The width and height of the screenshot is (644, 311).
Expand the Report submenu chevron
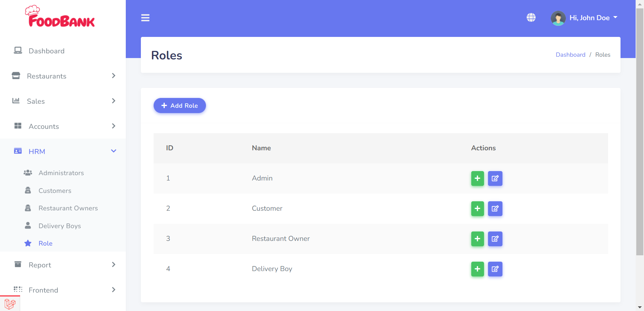pos(114,265)
